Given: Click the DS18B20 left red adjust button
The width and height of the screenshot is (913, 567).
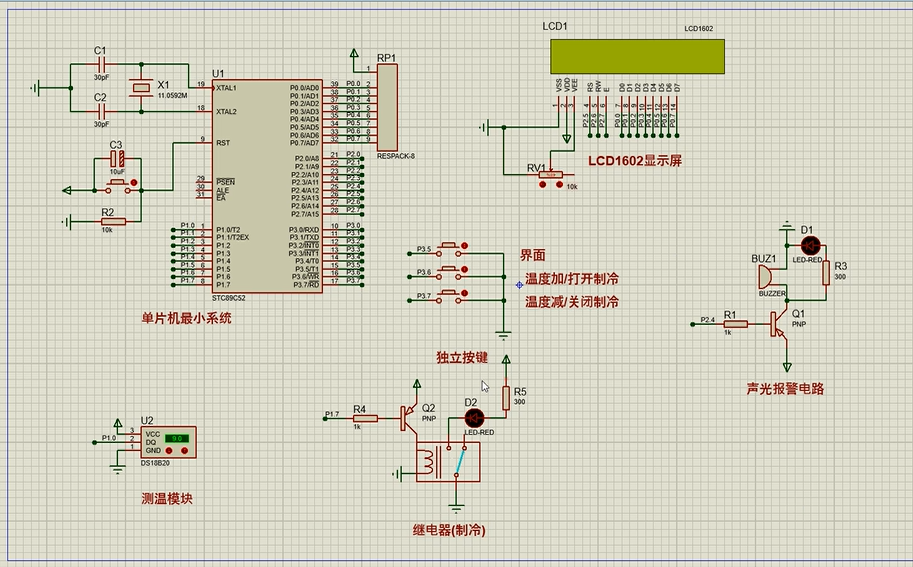Looking at the screenshot, I should point(167,450).
